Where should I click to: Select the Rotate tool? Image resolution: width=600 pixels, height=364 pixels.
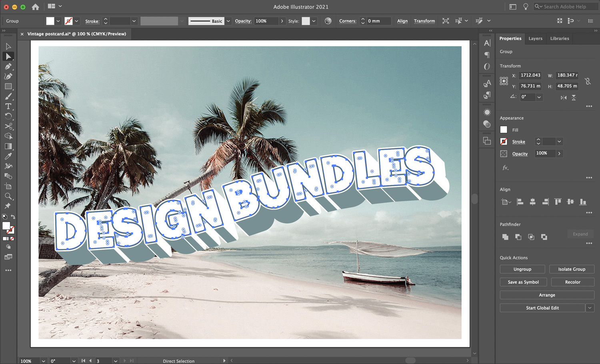point(8,116)
